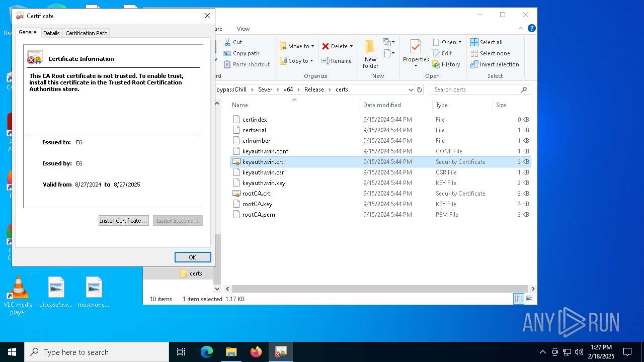Select keyauth.win.conf file
644x362 pixels.
(380, 151)
